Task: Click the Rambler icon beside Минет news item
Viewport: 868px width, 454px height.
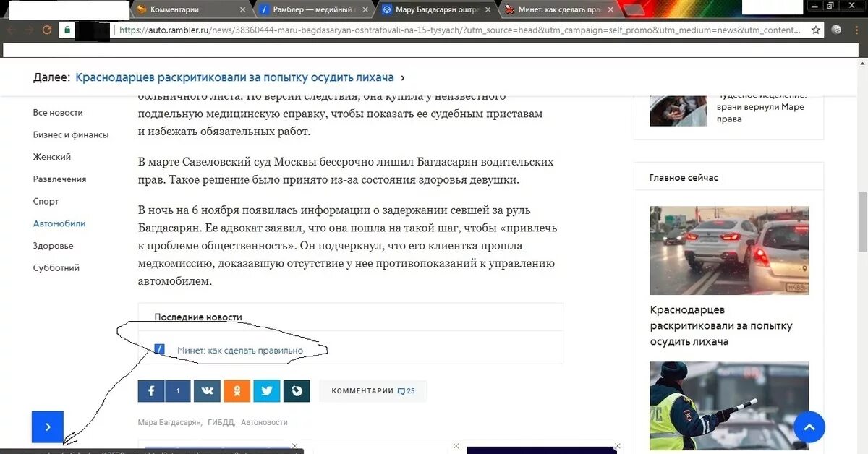Action: 160,350
